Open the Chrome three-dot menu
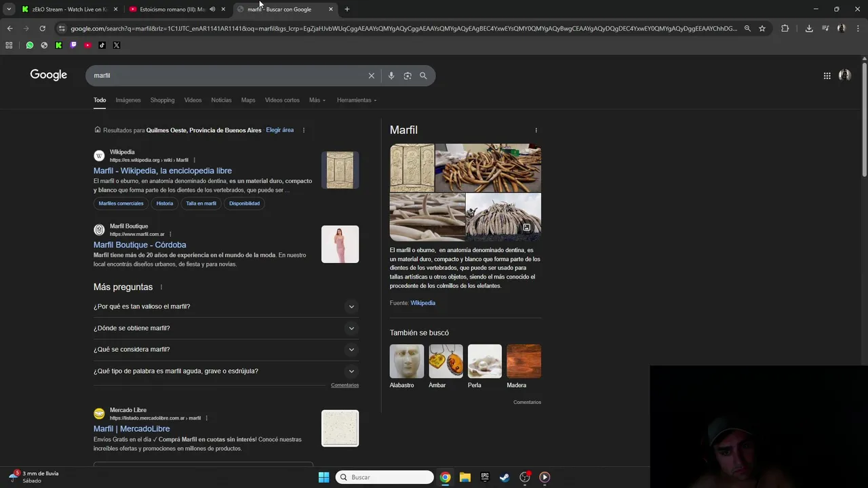868x488 pixels. [858, 28]
